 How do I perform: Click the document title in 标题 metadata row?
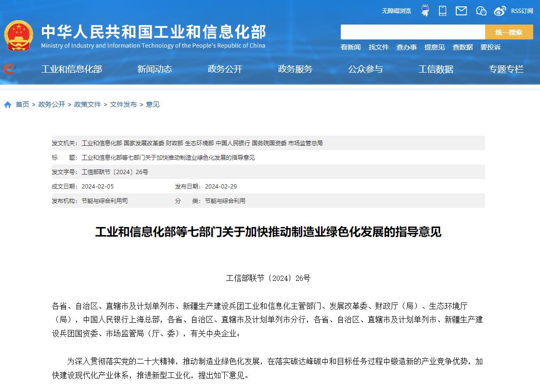click(168, 158)
